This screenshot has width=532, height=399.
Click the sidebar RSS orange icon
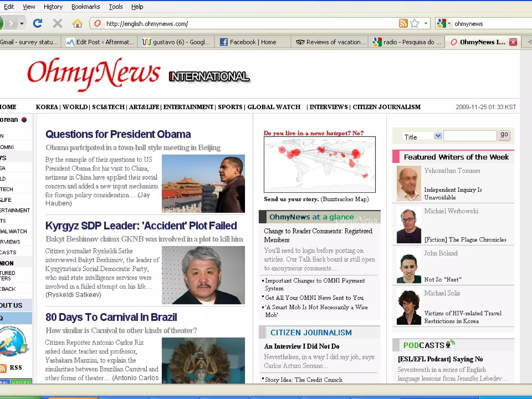point(3,368)
